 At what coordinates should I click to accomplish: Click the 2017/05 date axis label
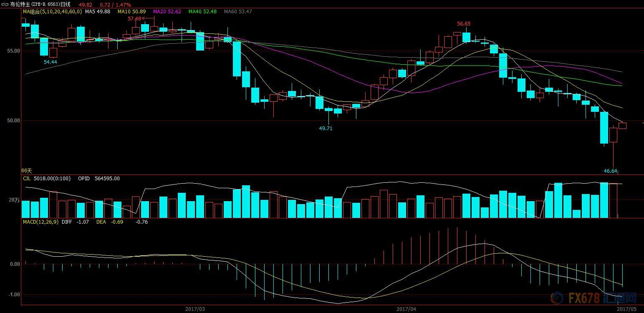pos(626,309)
